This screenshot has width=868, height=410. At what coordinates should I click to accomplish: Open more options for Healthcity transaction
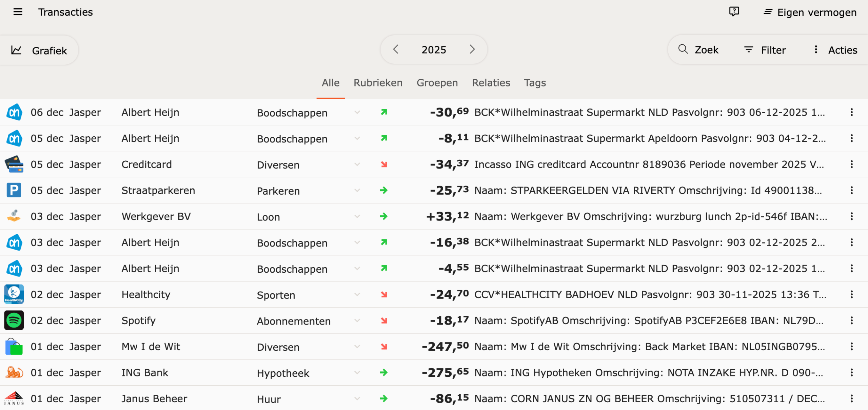851,294
